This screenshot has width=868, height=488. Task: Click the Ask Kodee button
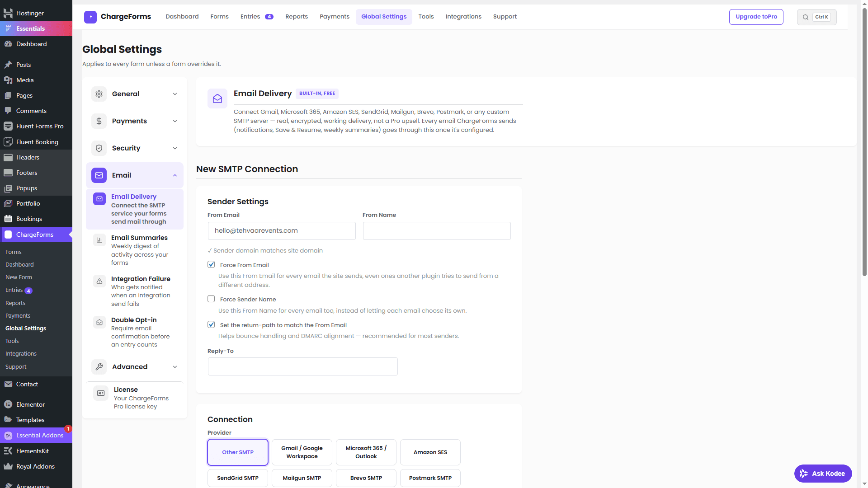(823, 474)
